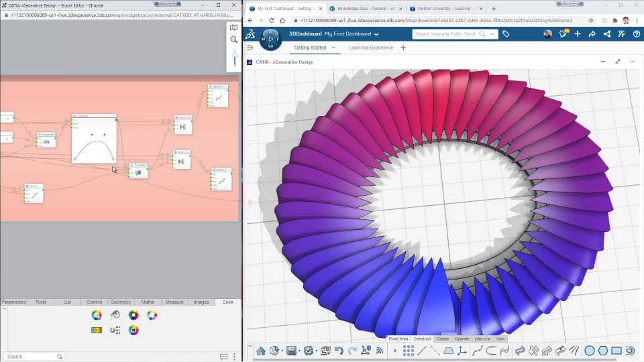Open the Geometry tab
The width and height of the screenshot is (644, 362).
click(x=121, y=302)
